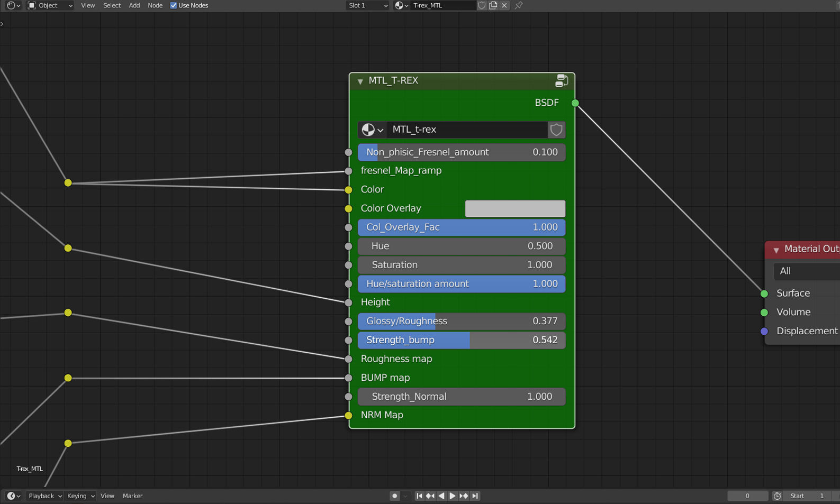Click the node group icon on MTL_T-REX

pyautogui.click(x=562, y=80)
